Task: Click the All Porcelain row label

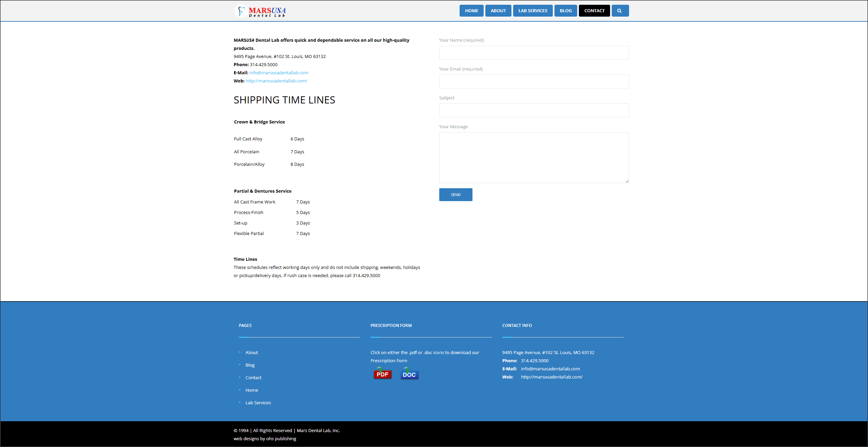Action: coord(246,152)
